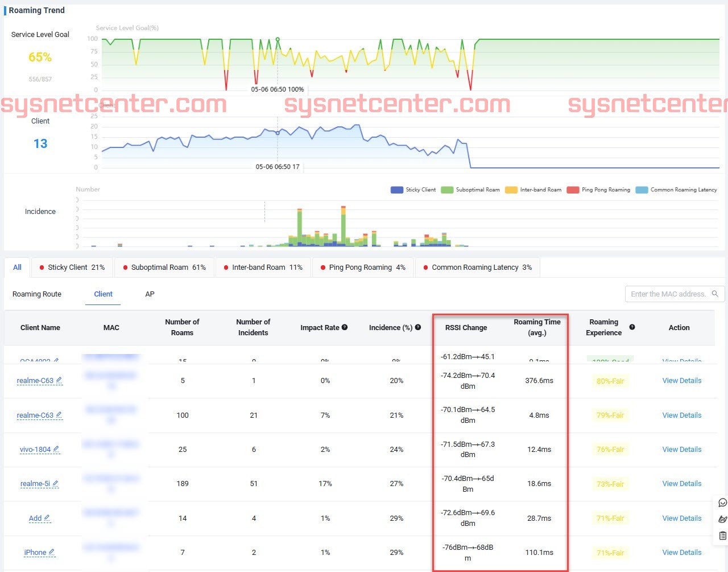Open View Details for iPhone row

point(681,552)
